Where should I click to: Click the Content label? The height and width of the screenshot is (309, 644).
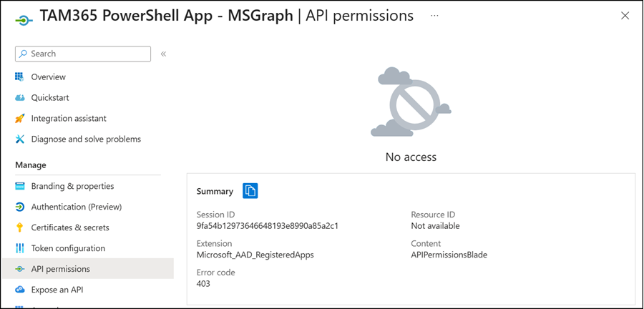(426, 243)
